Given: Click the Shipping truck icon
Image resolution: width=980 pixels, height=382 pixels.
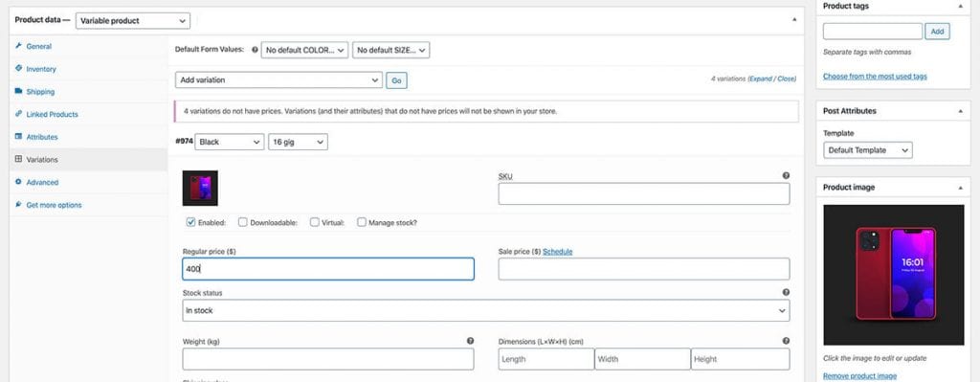Looking at the screenshot, I should (x=19, y=91).
